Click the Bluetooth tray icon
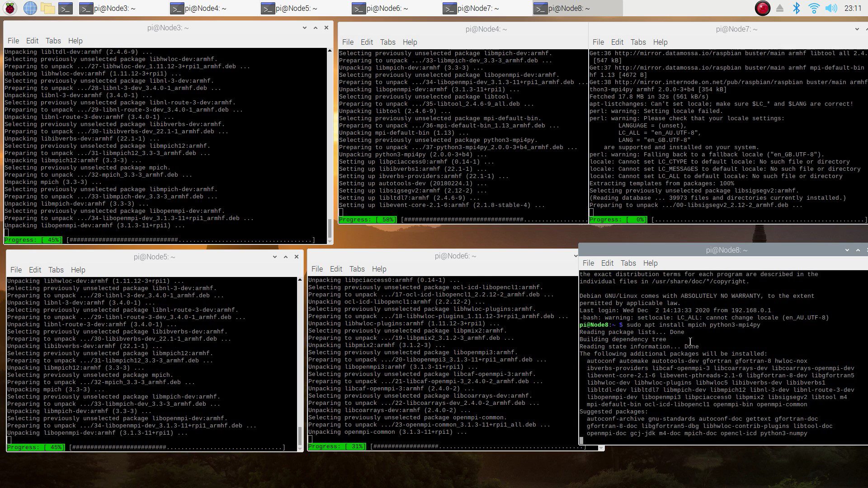 (x=797, y=8)
